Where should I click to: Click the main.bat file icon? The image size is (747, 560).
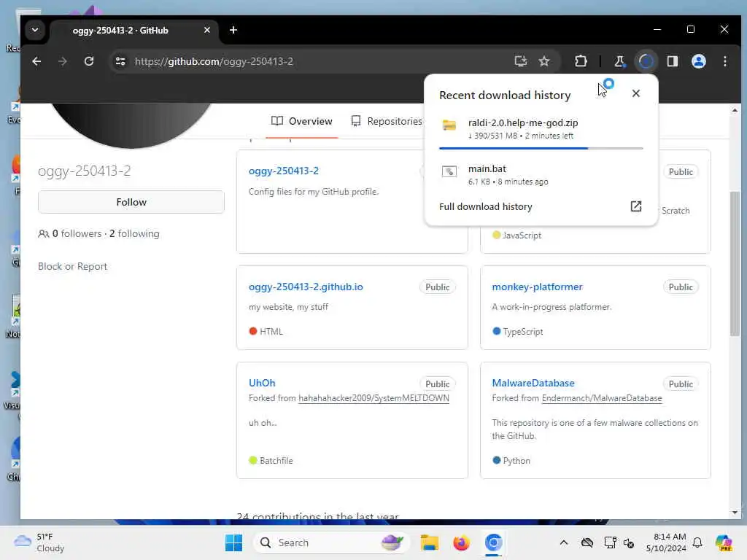click(x=449, y=171)
